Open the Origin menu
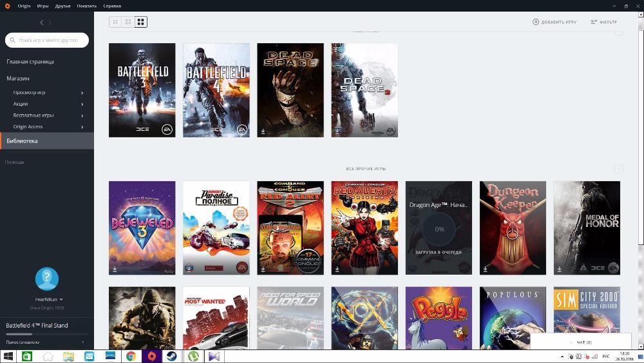644x363 pixels. pyautogui.click(x=24, y=6)
